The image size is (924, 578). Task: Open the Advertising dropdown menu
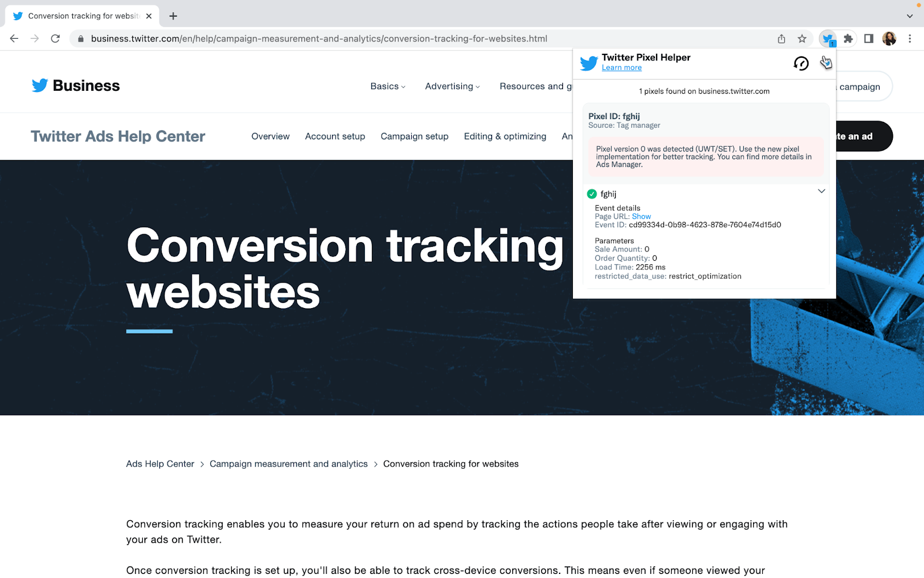point(453,86)
